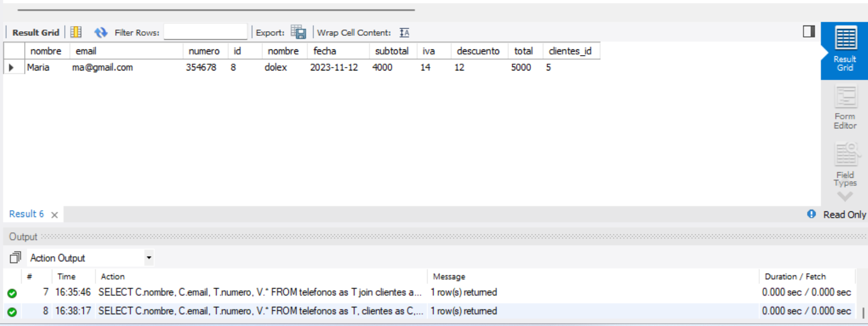Click the Read Only info icon

[x=812, y=214]
